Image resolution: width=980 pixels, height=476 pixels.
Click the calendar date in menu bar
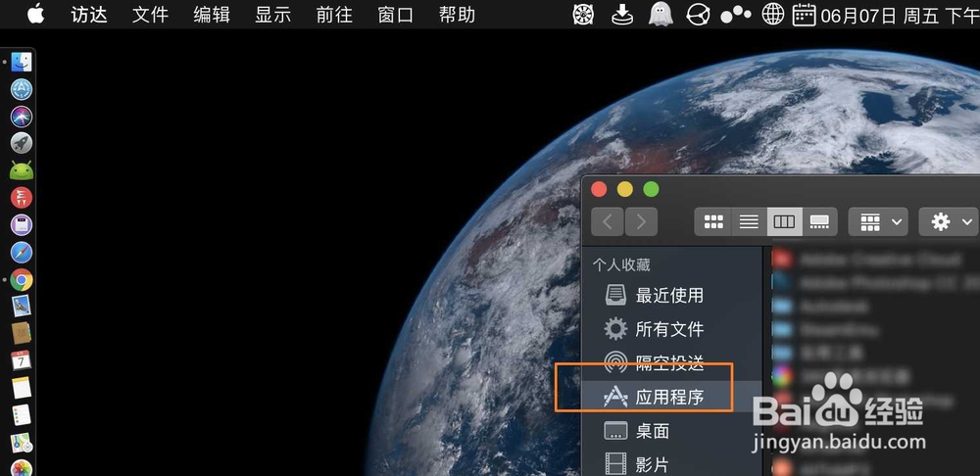886,15
